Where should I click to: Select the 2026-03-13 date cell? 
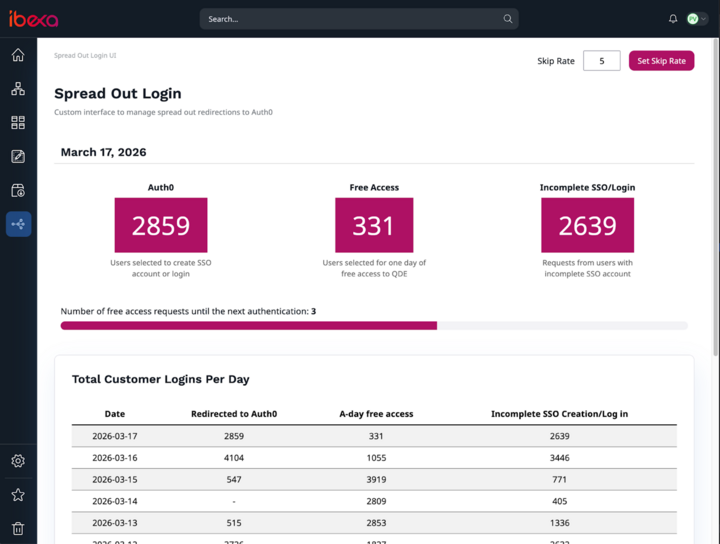(x=115, y=523)
